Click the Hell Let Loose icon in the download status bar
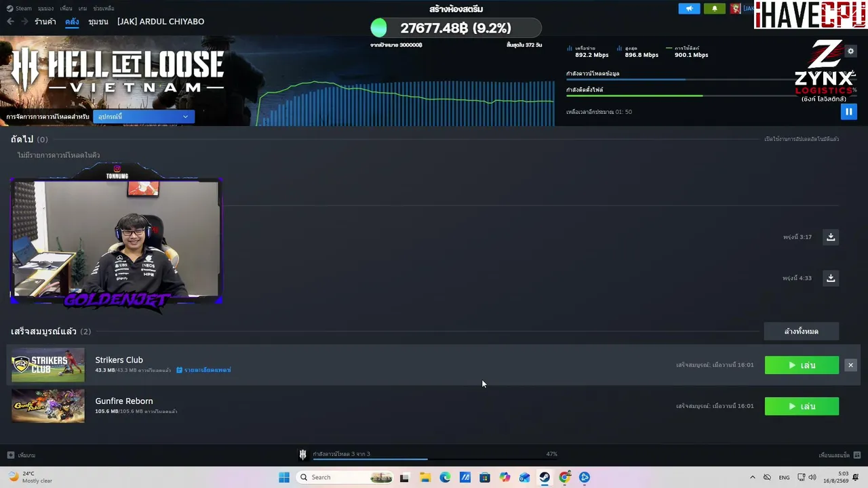Image resolution: width=868 pixels, height=488 pixels. (x=303, y=454)
